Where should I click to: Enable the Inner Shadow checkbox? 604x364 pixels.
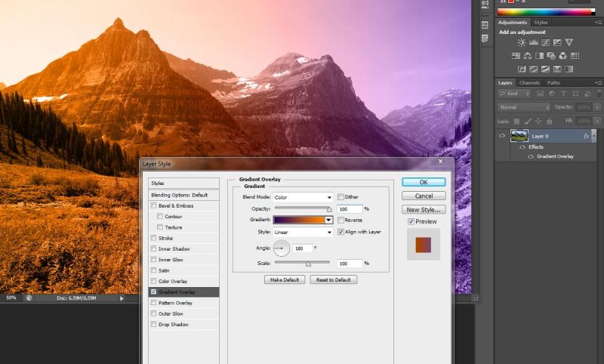click(154, 248)
